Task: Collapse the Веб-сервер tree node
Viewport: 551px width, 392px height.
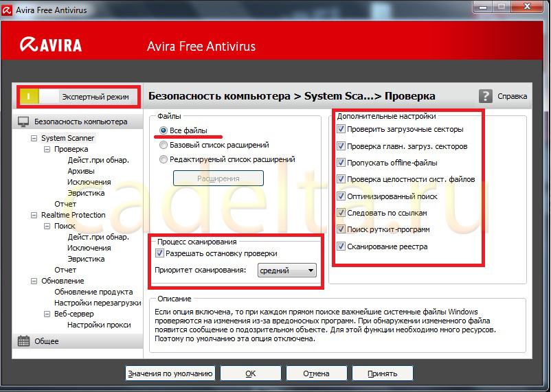Action: (x=47, y=314)
